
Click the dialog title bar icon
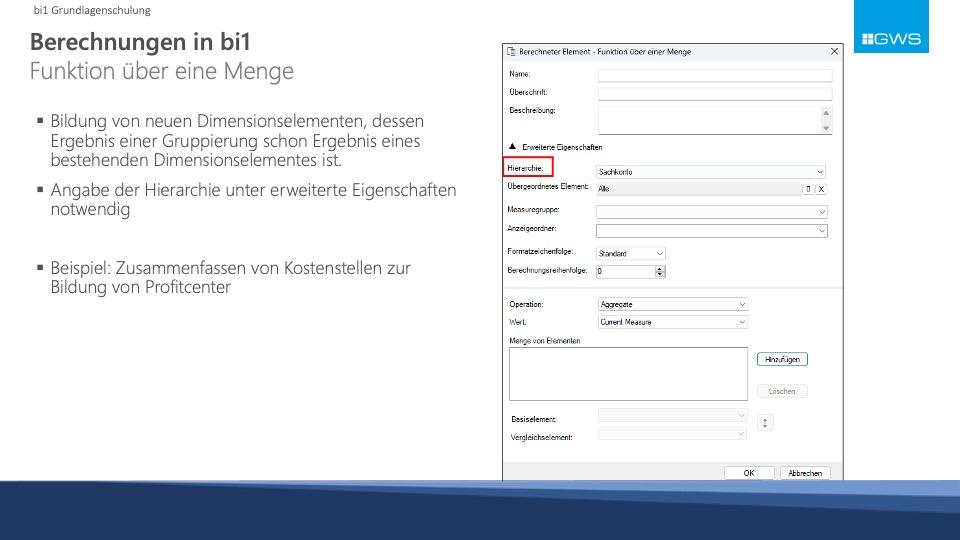(x=511, y=52)
